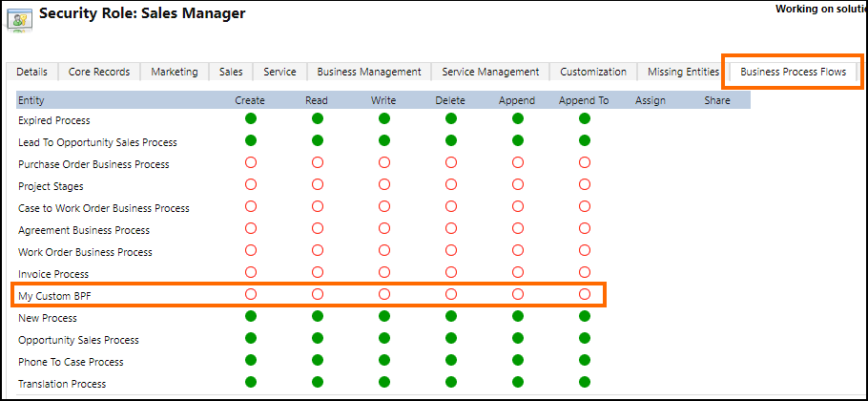
Task: Toggle Create privilege for Phone To Case Process
Action: tap(251, 360)
